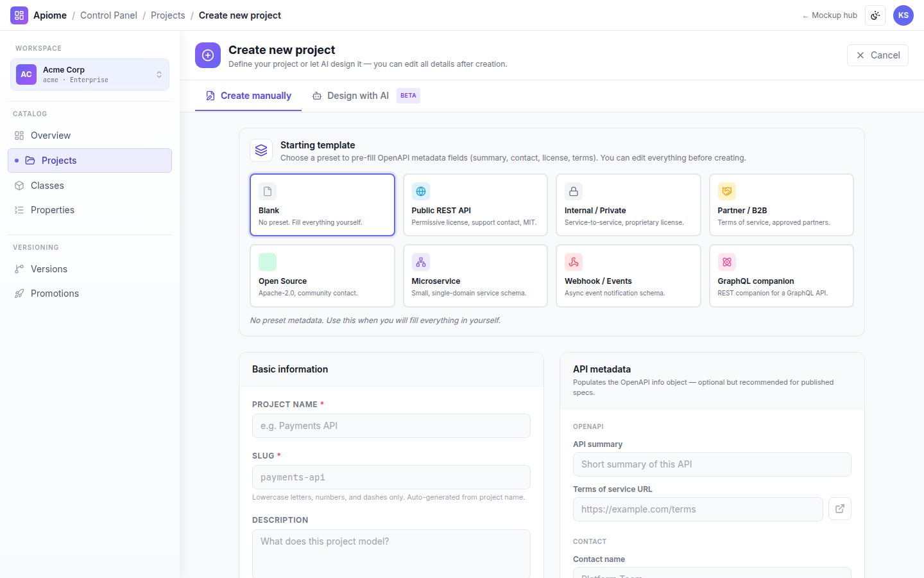Switch to Create manually tab

tap(248, 96)
